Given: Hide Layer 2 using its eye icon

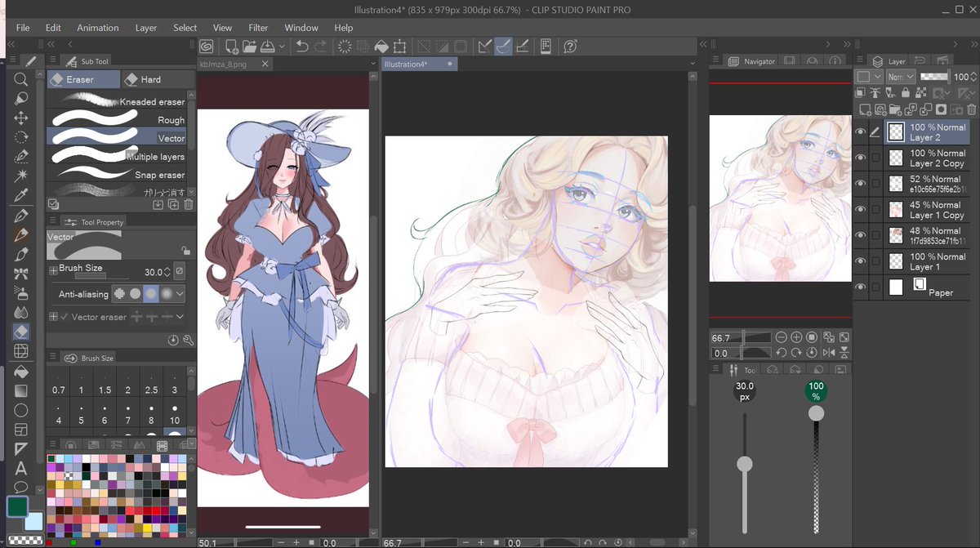Looking at the screenshot, I should point(860,131).
